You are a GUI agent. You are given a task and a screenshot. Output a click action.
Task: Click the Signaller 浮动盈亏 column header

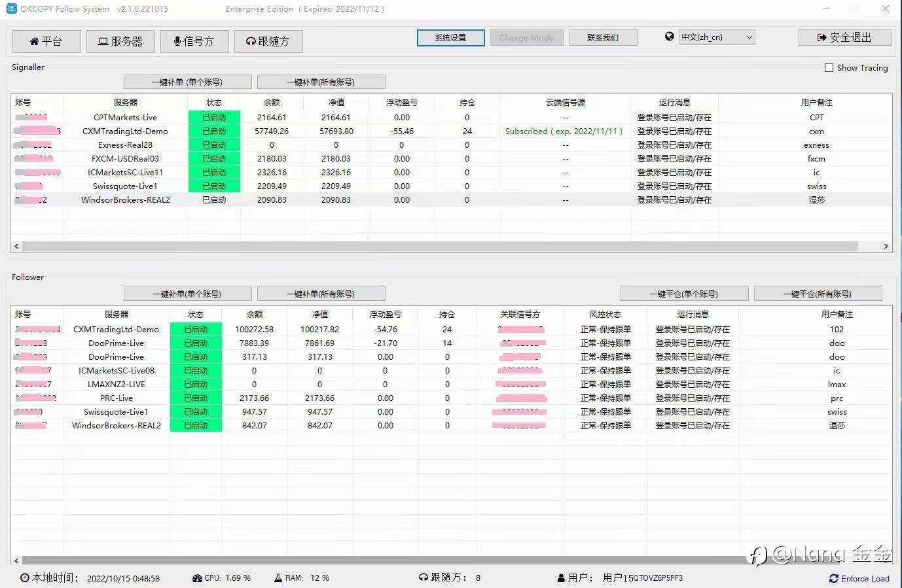pos(402,103)
